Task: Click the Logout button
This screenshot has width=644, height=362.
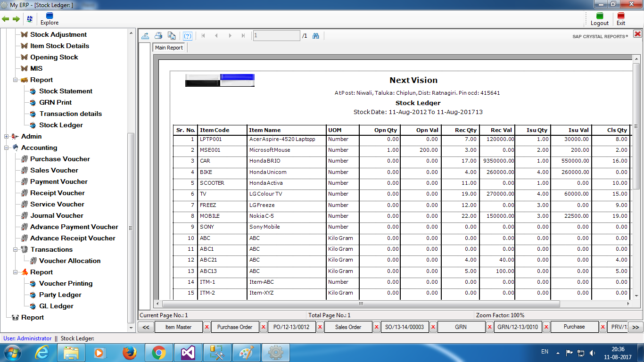Action: coord(599,19)
